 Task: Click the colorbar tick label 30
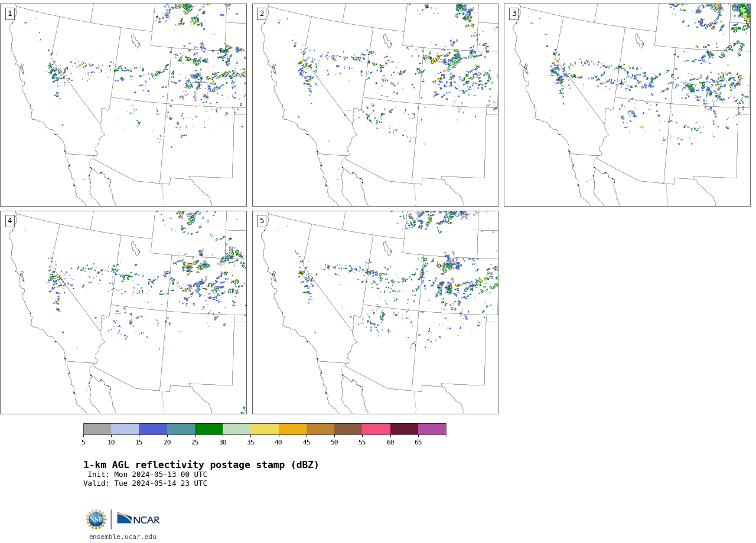pos(223,442)
